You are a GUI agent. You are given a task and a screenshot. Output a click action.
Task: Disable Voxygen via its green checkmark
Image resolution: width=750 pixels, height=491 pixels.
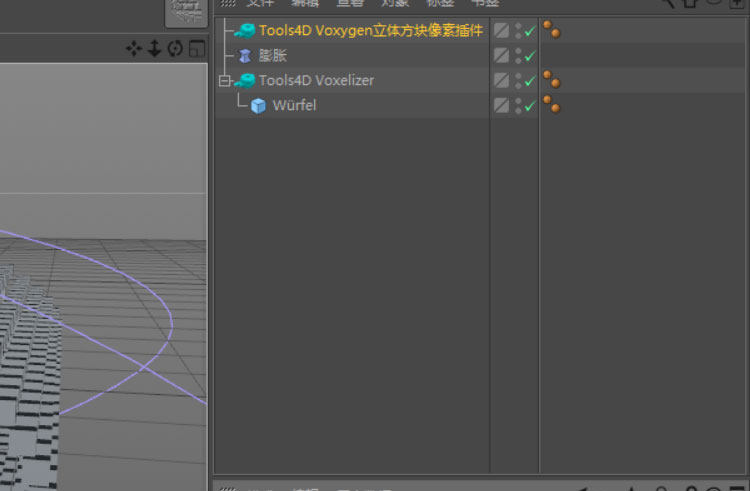tap(529, 32)
